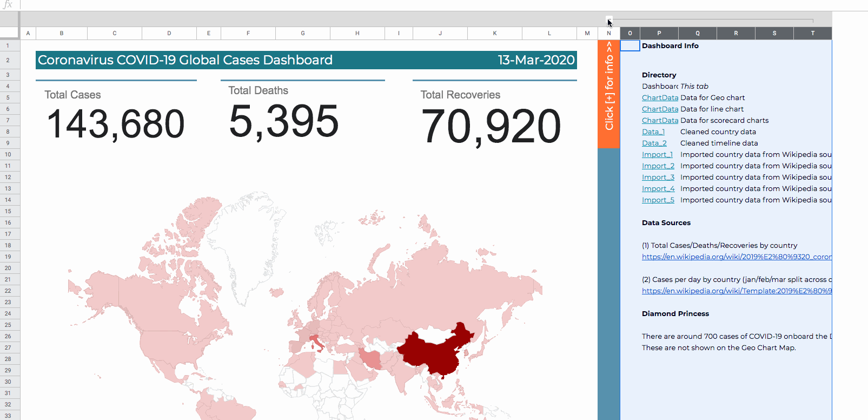Open Wikipedia cases-by-country source URL
The image size is (868, 420).
point(736,257)
